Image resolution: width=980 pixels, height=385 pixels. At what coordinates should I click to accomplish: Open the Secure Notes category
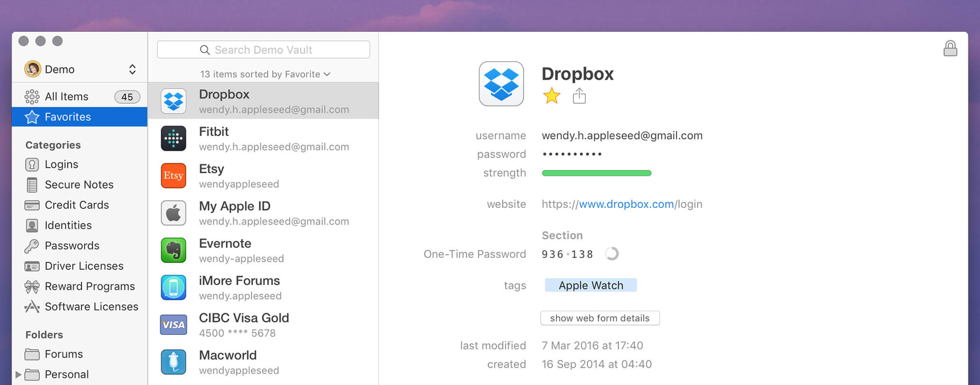pyautogui.click(x=79, y=185)
